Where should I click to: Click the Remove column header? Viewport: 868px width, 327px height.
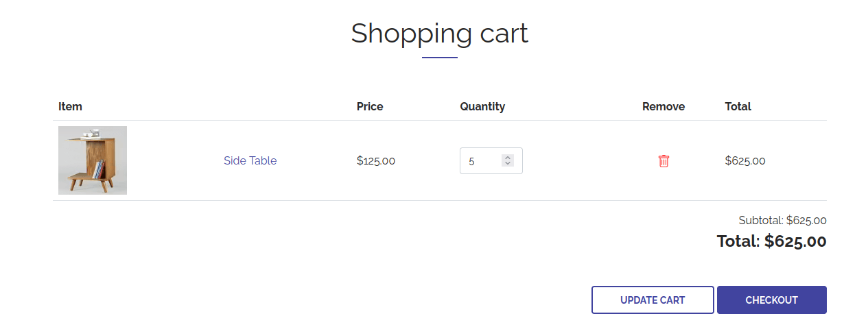pyautogui.click(x=664, y=106)
